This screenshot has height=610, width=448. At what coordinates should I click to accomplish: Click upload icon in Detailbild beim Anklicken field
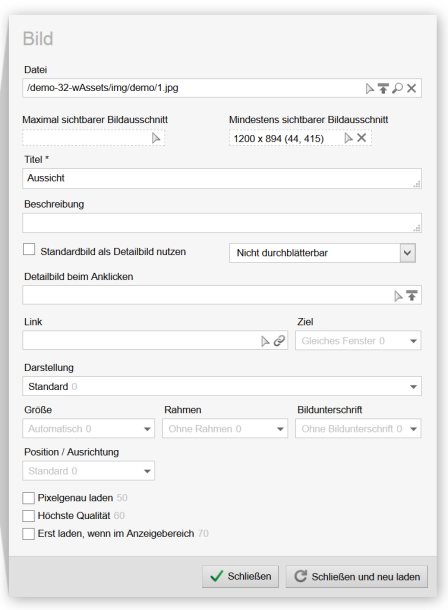412,296
